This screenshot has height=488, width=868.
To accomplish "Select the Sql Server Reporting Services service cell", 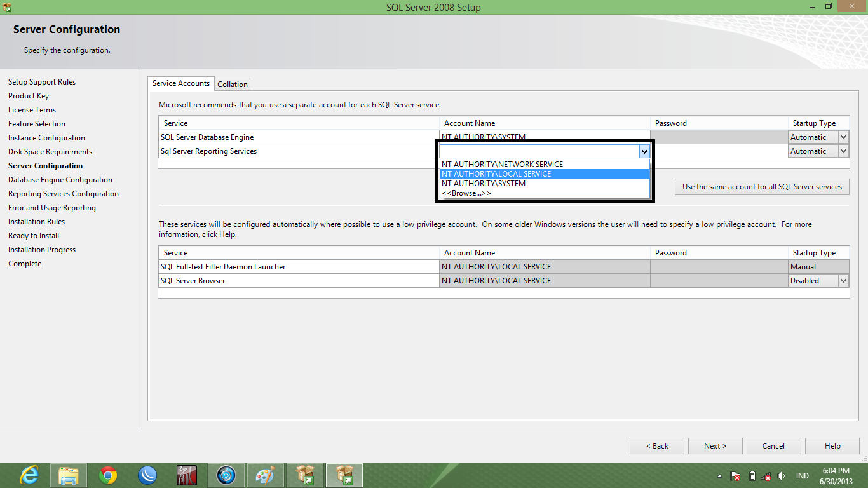I will tap(299, 151).
